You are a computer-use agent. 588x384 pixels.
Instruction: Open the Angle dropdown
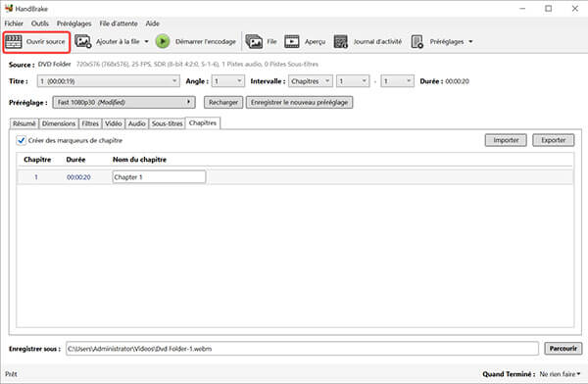pyautogui.click(x=228, y=81)
